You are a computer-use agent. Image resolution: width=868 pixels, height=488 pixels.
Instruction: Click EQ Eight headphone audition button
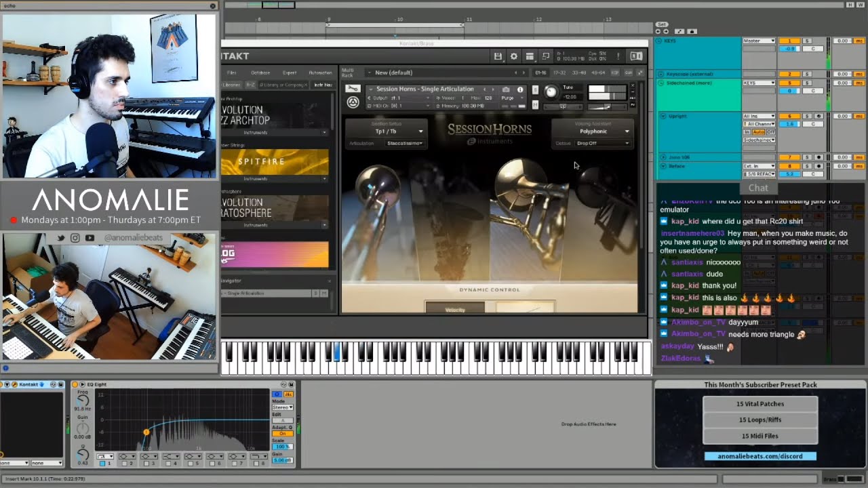click(277, 394)
